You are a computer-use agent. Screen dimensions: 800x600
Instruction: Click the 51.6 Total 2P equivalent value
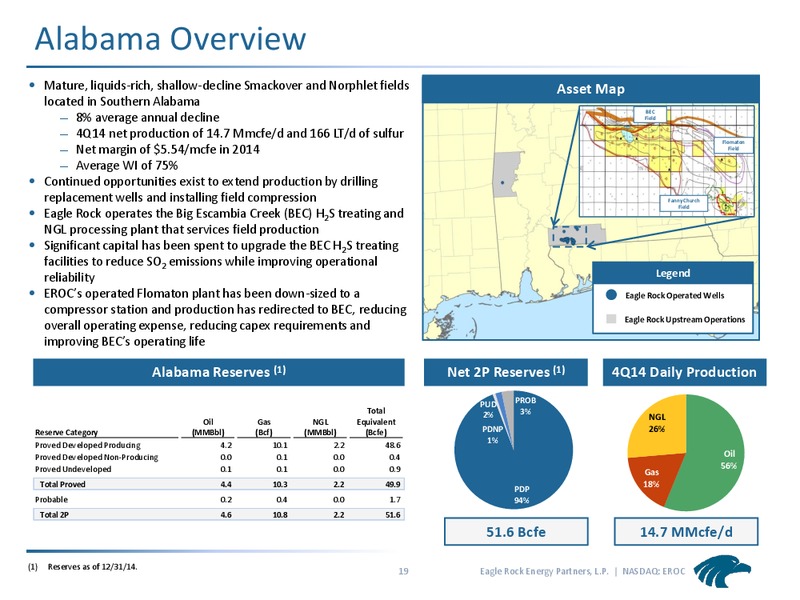point(393,515)
